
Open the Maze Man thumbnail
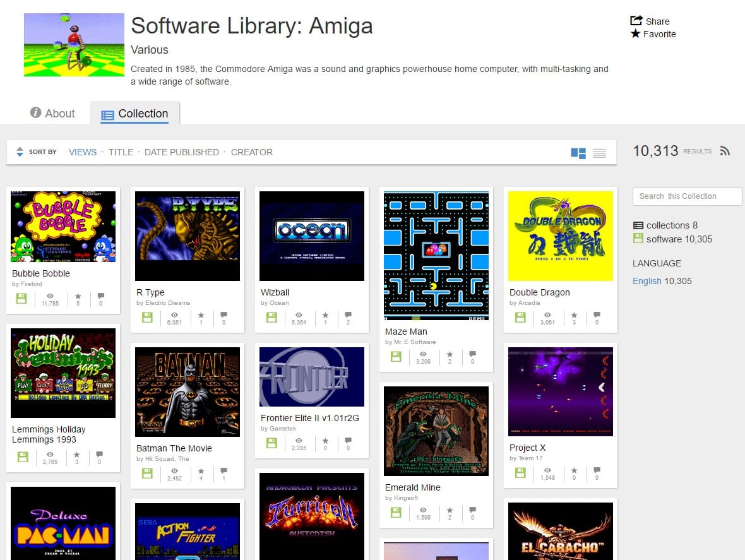436,256
